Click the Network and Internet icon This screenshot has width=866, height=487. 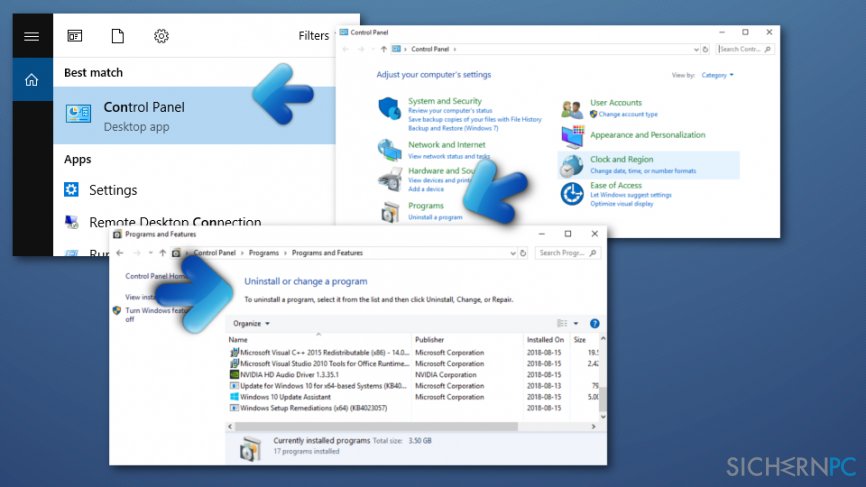point(389,150)
